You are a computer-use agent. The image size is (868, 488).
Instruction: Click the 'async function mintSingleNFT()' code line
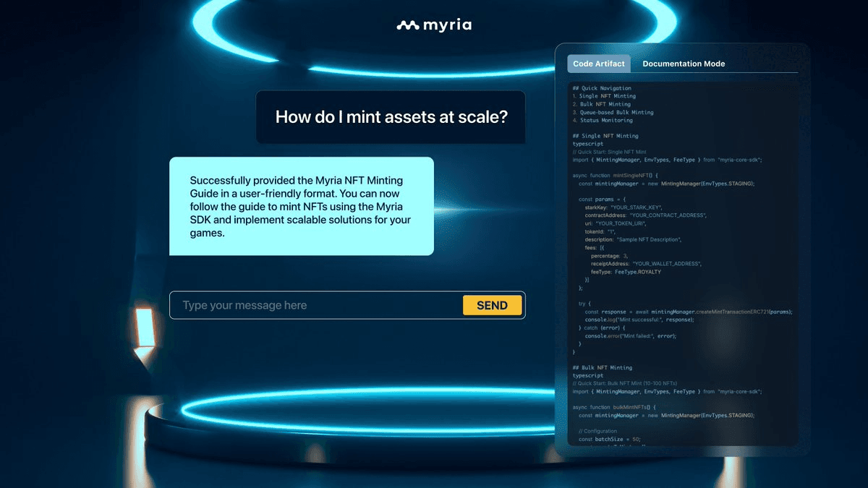pos(612,175)
